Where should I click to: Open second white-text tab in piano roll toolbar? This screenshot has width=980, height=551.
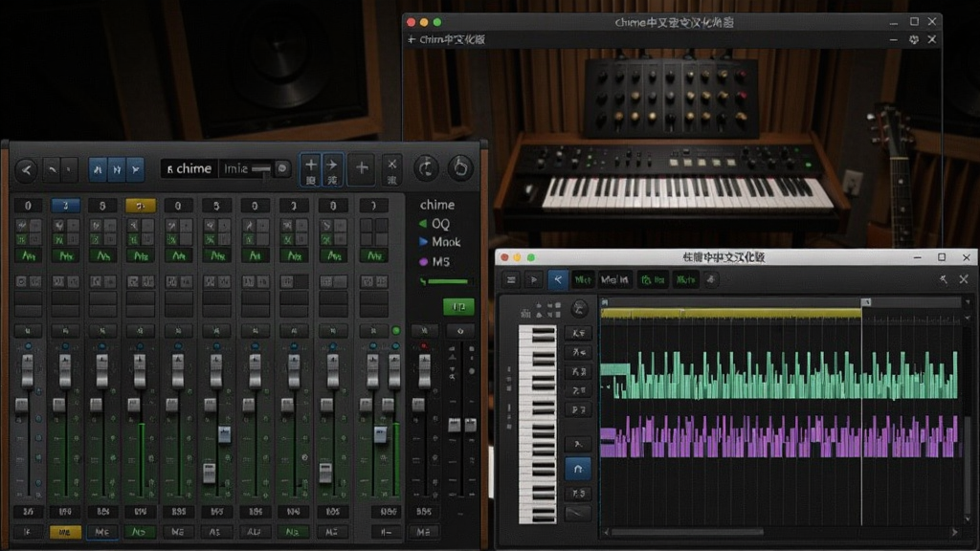(x=614, y=280)
